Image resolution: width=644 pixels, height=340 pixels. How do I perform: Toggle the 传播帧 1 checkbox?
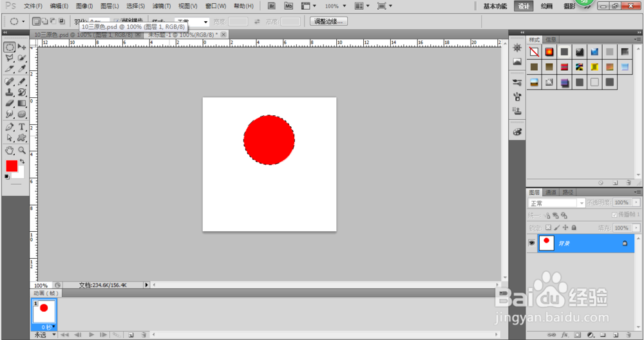pyautogui.click(x=614, y=215)
